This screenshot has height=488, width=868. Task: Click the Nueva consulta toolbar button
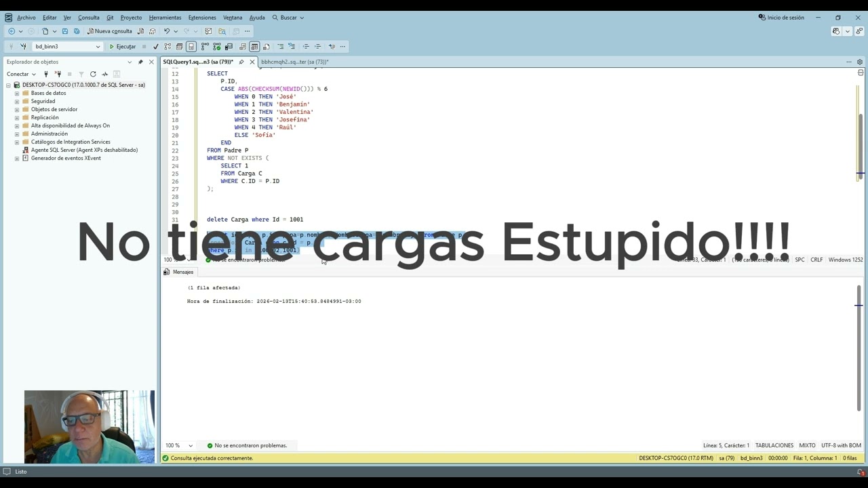pos(110,31)
